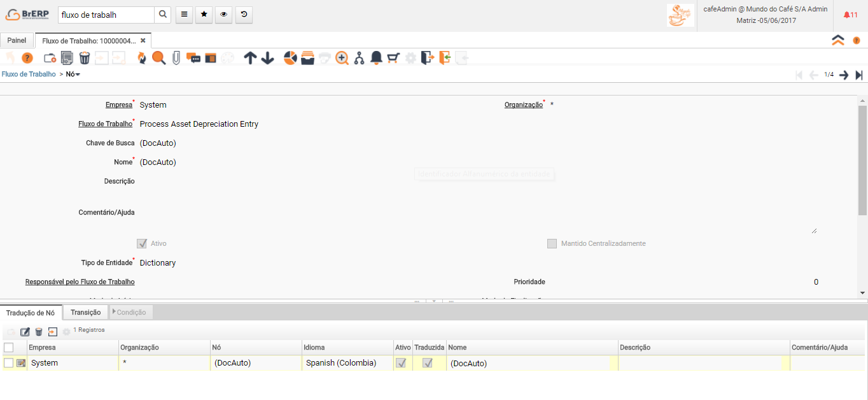Refresh the record with orange arrows icon

point(142,58)
